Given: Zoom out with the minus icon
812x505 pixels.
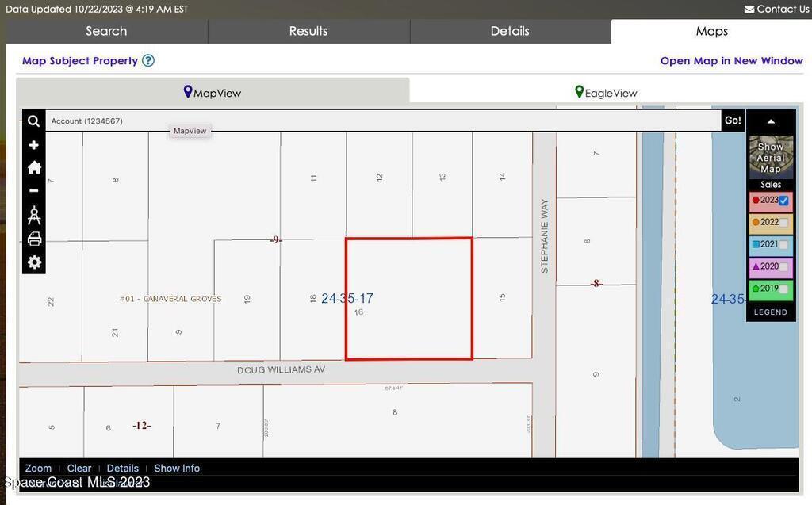Looking at the screenshot, I should click(33, 190).
